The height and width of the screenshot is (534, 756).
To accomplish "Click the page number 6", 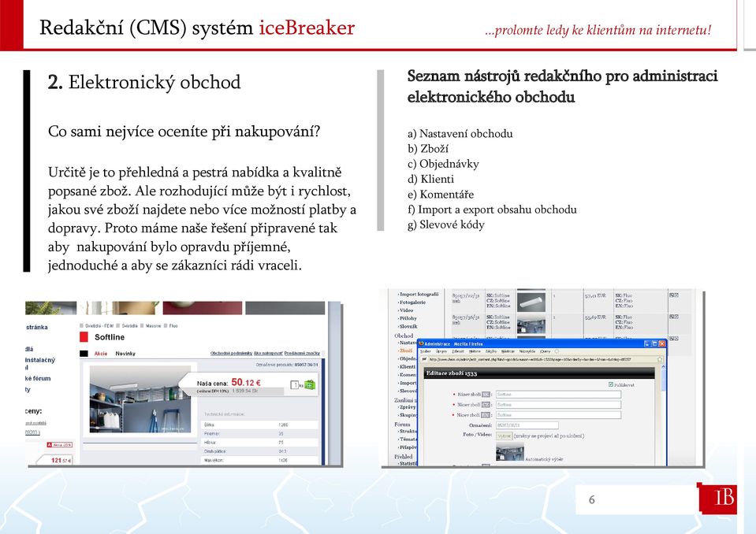I will click(591, 500).
